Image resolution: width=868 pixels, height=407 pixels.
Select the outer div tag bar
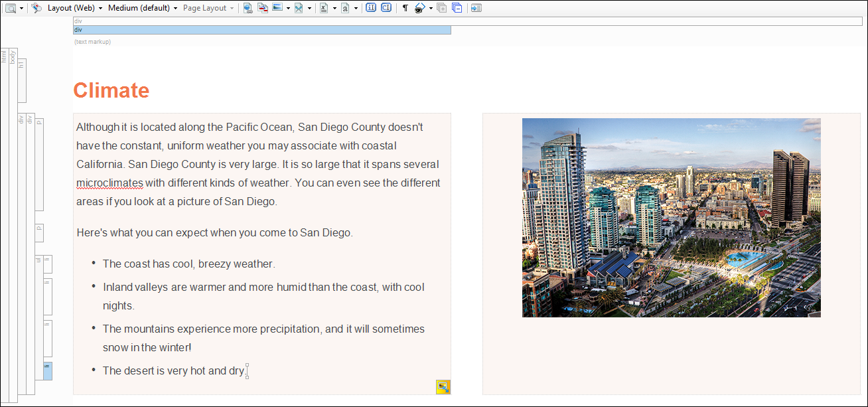coord(22,254)
